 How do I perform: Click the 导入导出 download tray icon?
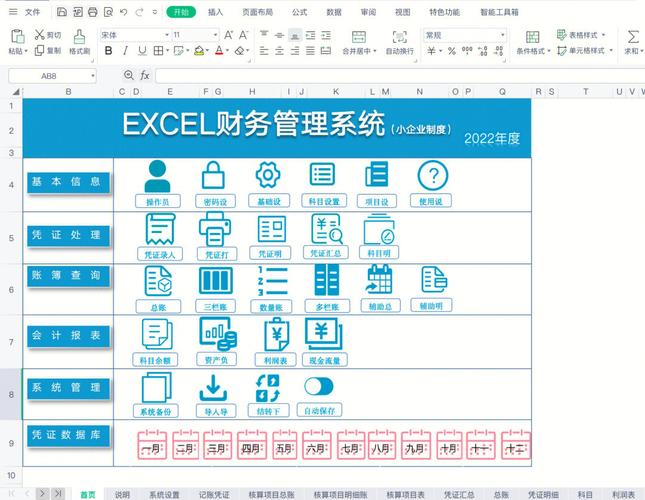click(x=213, y=388)
